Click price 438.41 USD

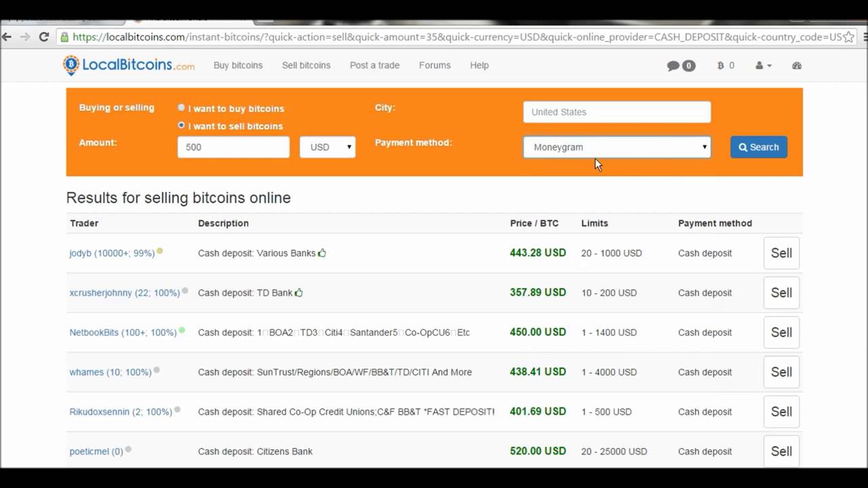coord(538,371)
